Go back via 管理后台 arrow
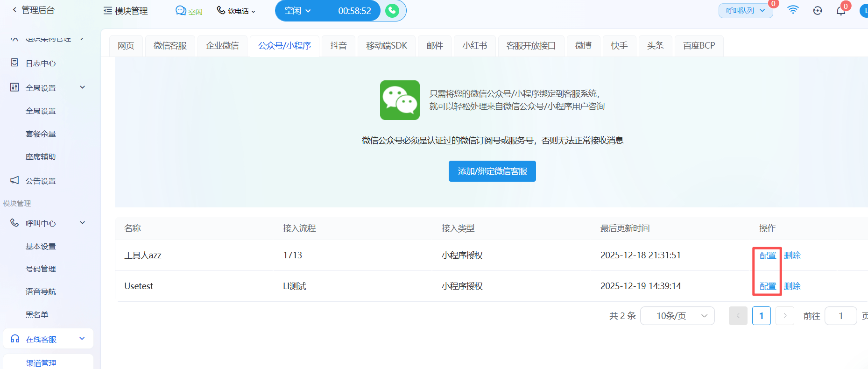This screenshot has width=868, height=369. point(14,10)
